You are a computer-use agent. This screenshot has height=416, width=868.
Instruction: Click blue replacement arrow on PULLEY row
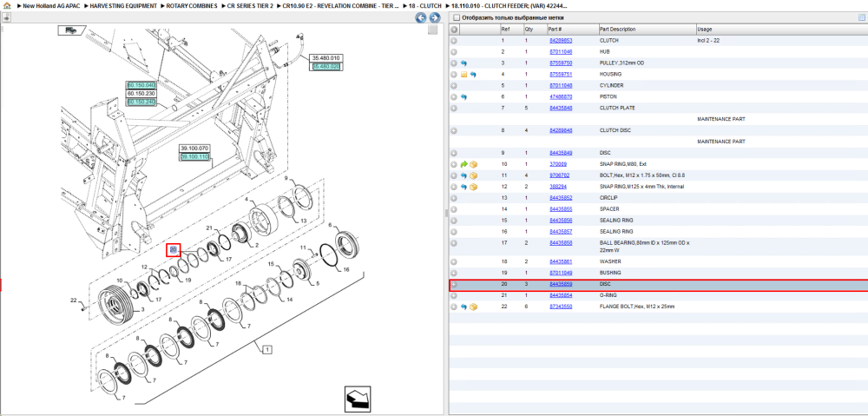tap(464, 63)
